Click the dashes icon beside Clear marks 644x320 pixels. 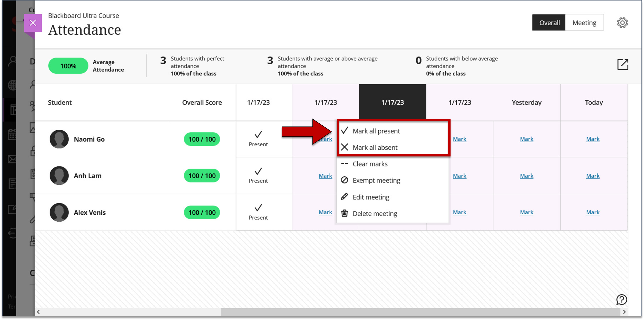point(345,164)
